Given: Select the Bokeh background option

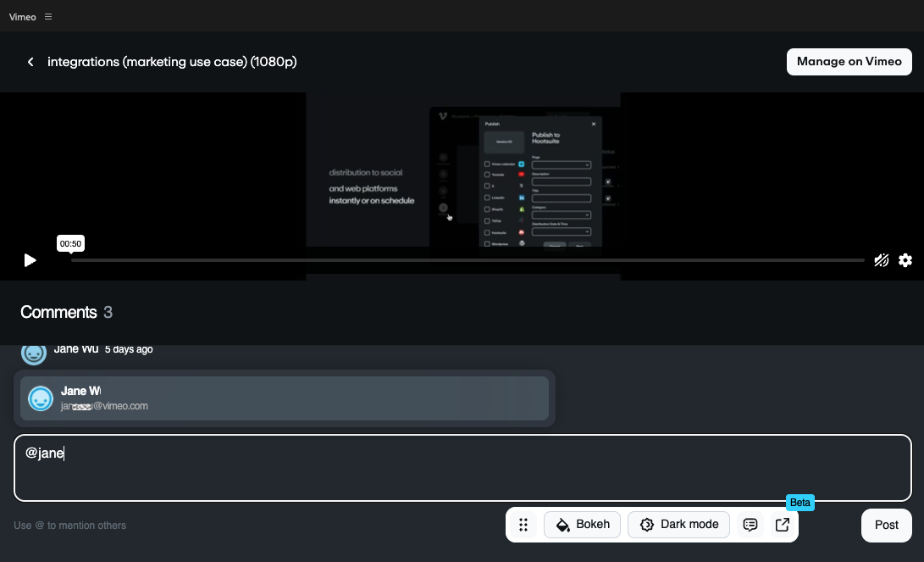Looking at the screenshot, I should [x=583, y=525].
